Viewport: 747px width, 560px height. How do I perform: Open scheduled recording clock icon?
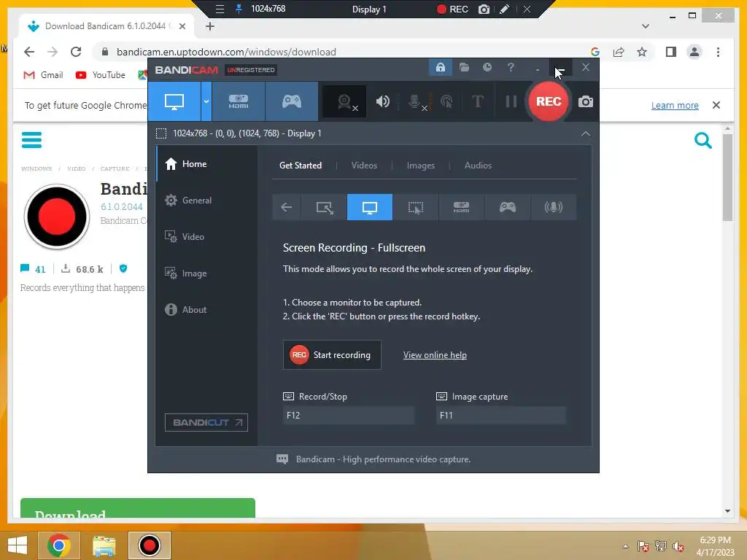coord(487,68)
